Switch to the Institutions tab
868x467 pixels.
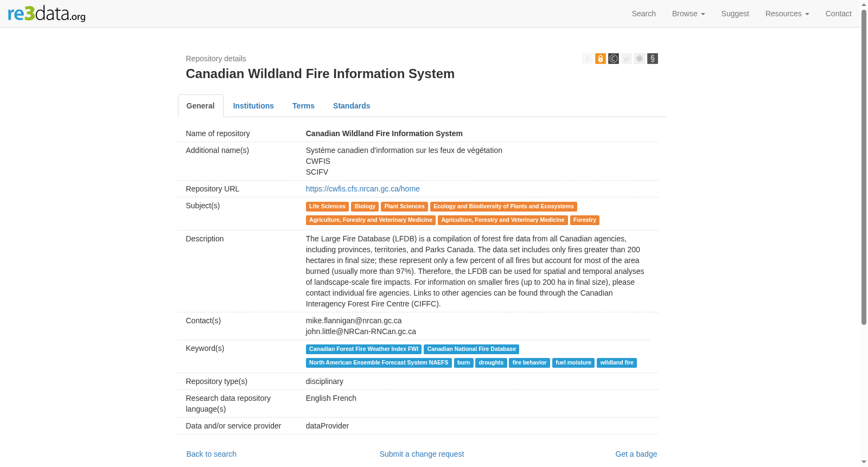click(x=253, y=106)
